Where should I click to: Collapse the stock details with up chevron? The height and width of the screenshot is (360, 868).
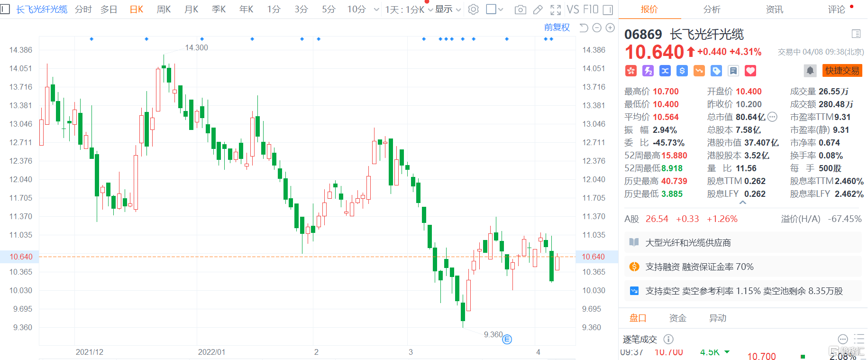pyautogui.click(x=743, y=203)
